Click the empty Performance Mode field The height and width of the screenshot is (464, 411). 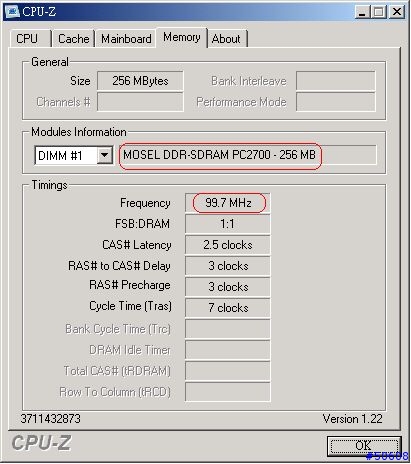pos(336,102)
